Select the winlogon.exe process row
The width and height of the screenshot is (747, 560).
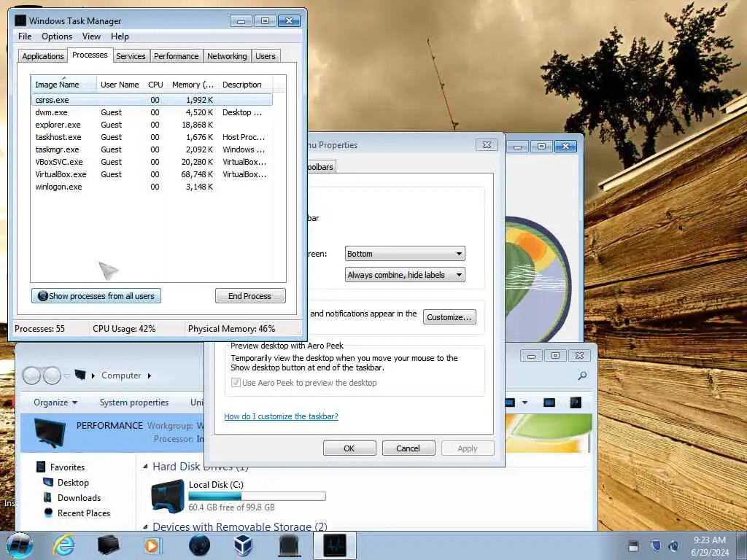click(x=152, y=187)
